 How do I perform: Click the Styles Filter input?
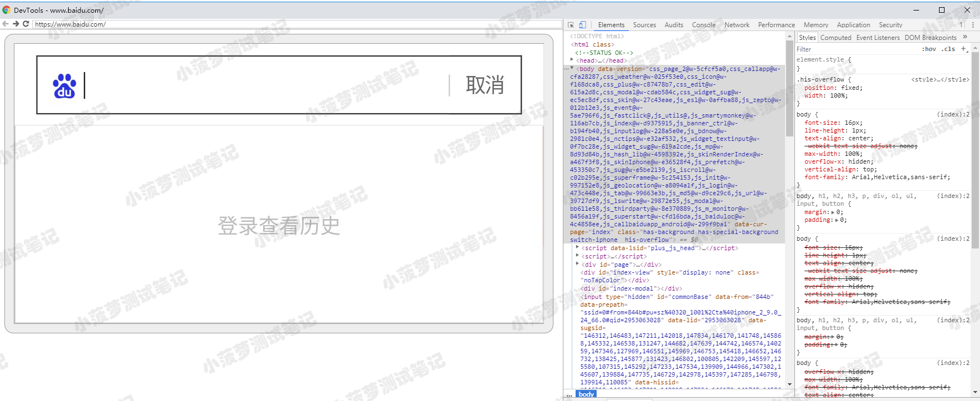pyautogui.click(x=858, y=49)
